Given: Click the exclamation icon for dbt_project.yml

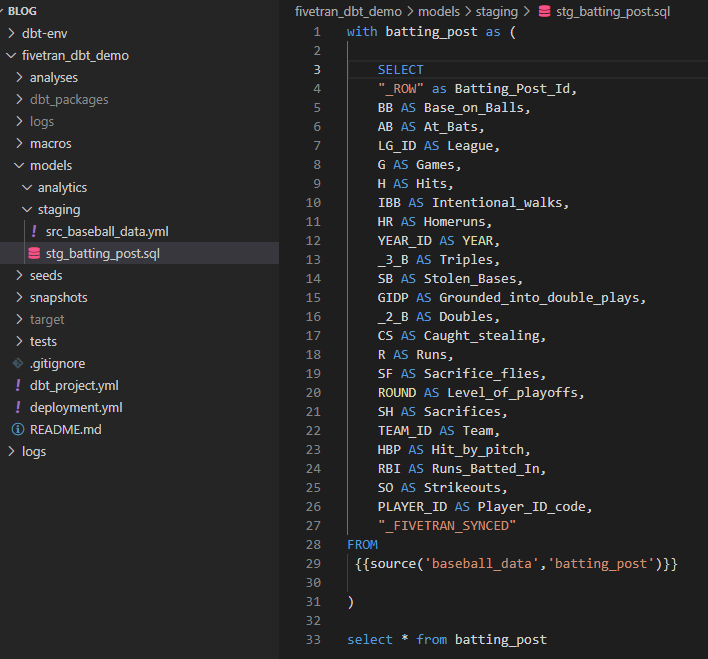Looking at the screenshot, I should point(18,385).
